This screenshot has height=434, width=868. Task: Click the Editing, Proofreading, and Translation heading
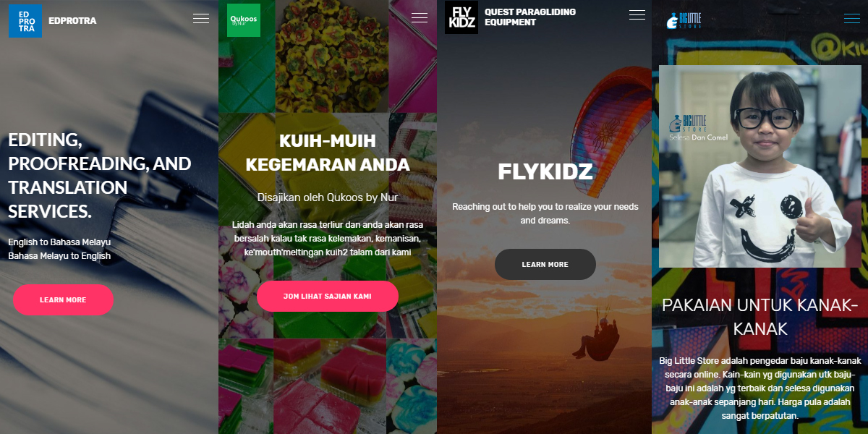tap(100, 175)
